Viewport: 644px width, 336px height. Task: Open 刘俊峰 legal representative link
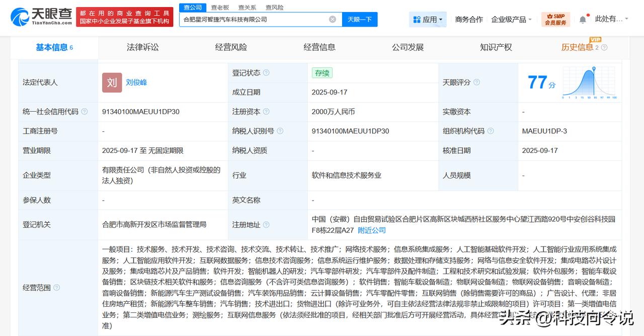pos(136,82)
